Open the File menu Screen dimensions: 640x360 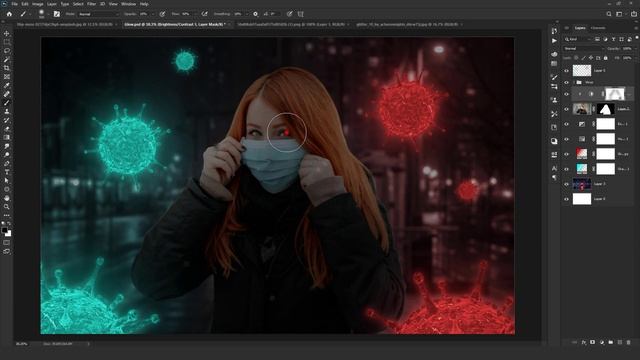point(14,4)
